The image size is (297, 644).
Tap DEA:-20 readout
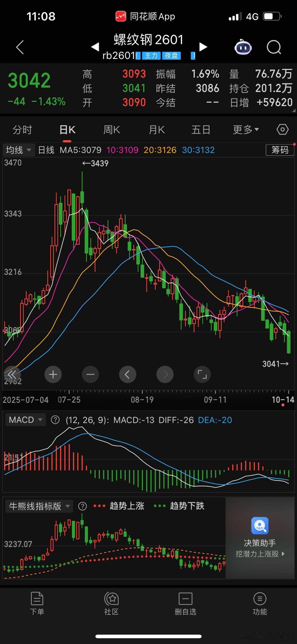215,420
